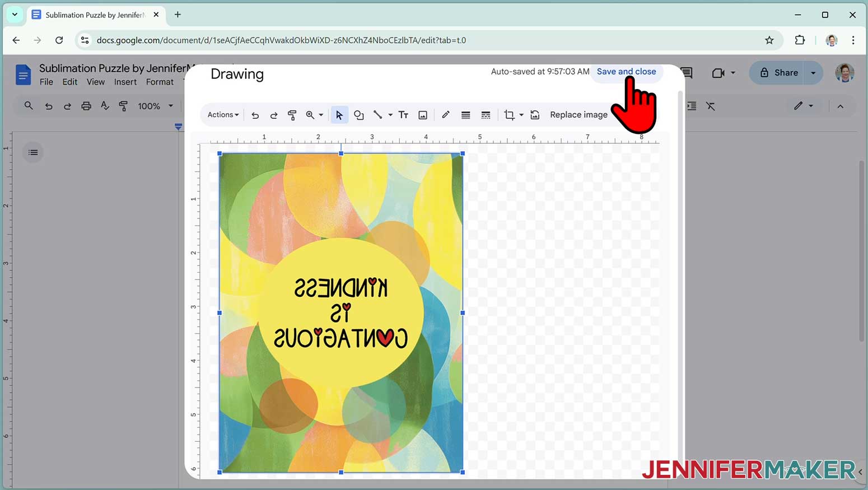Show the document outline button

33,152
